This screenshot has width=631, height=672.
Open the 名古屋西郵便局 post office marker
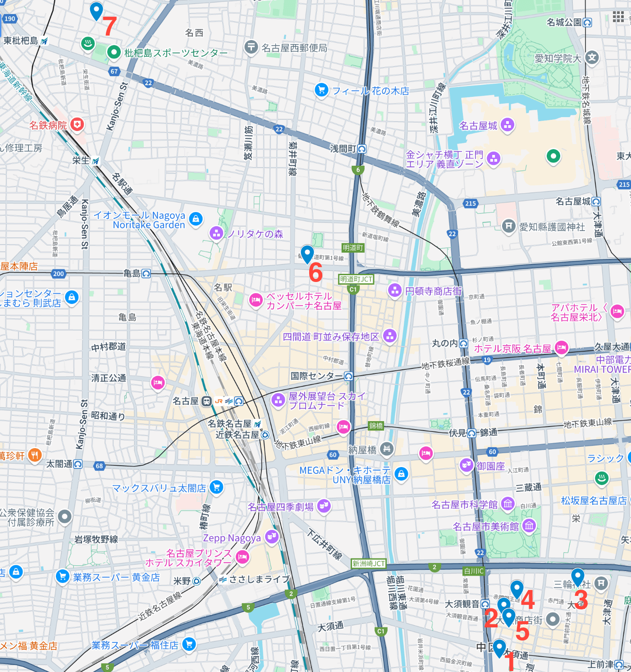pos(251,47)
